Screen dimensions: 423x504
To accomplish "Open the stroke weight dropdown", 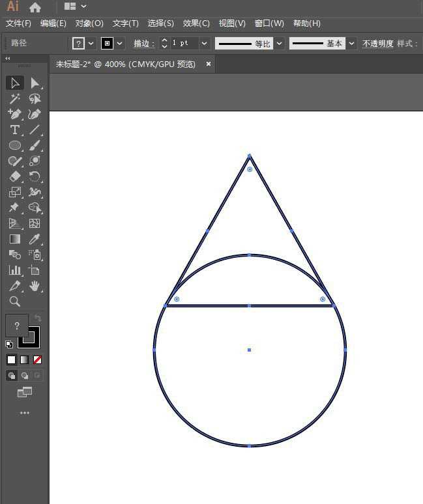I will click(x=204, y=43).
